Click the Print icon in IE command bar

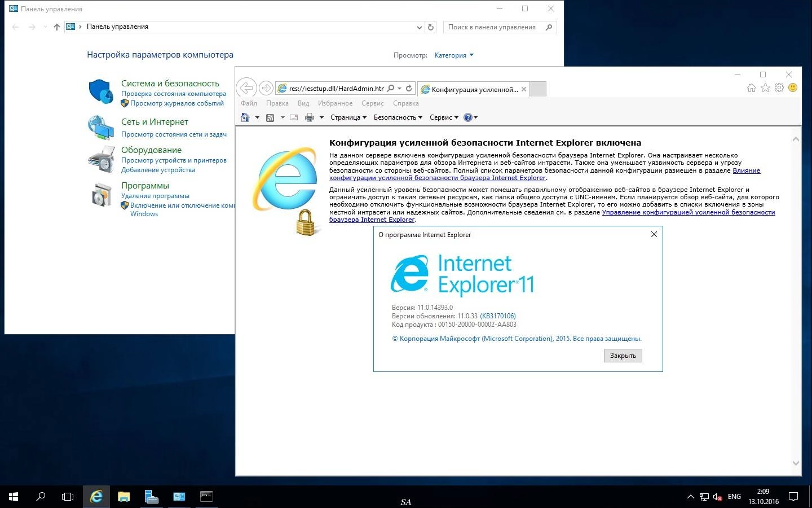[309, 117]
